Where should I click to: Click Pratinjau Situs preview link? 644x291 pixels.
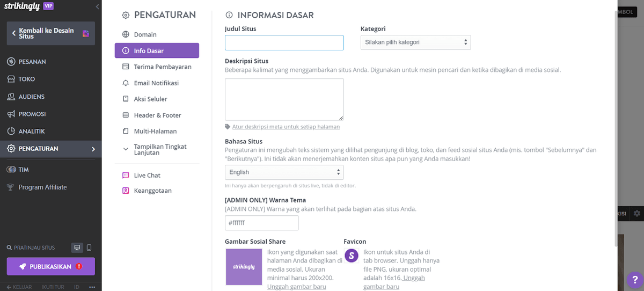[x=31, y=248]
